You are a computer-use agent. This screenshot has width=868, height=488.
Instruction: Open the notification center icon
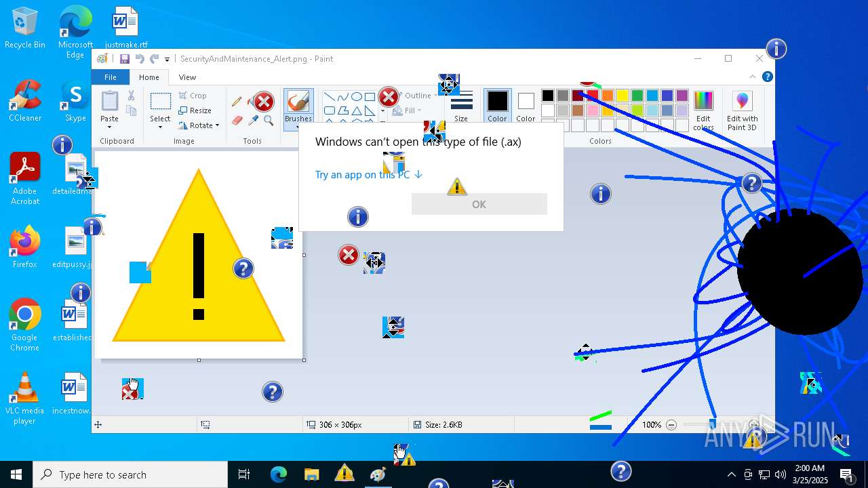[x=847, y=474]
